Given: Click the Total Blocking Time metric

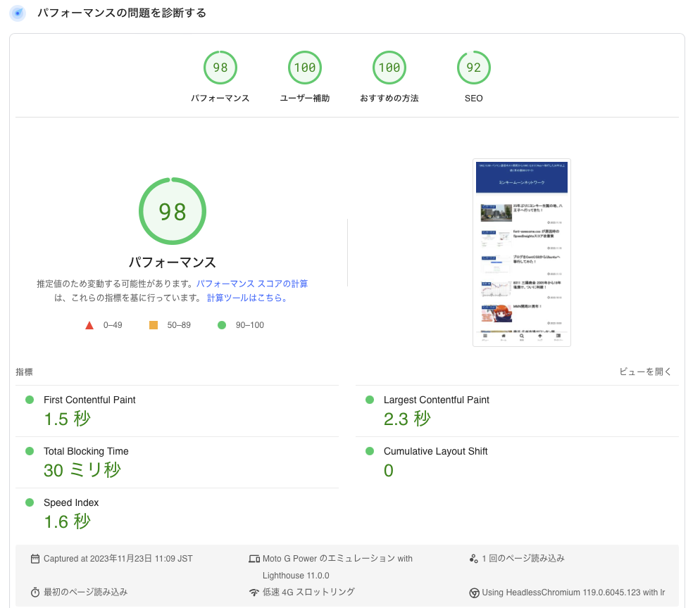Looking at the screenshot, I should coord(86,451).
